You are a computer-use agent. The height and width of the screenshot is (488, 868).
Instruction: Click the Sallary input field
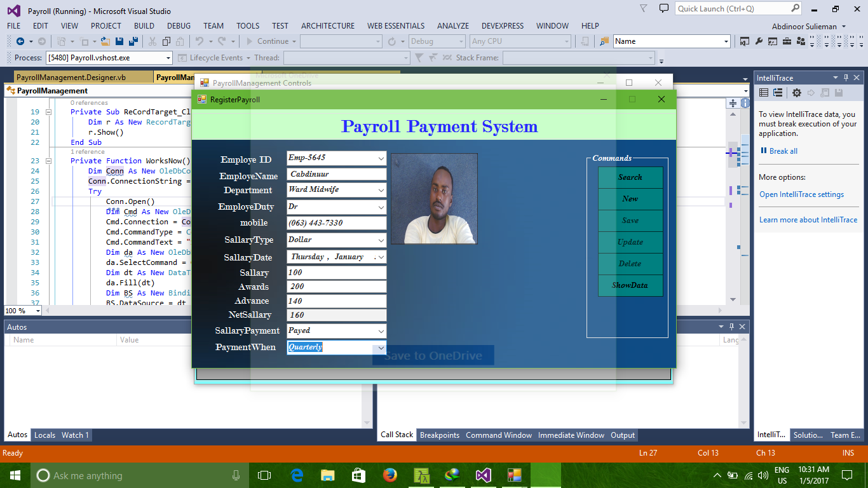pyautogui.click(x=337, y=273)
